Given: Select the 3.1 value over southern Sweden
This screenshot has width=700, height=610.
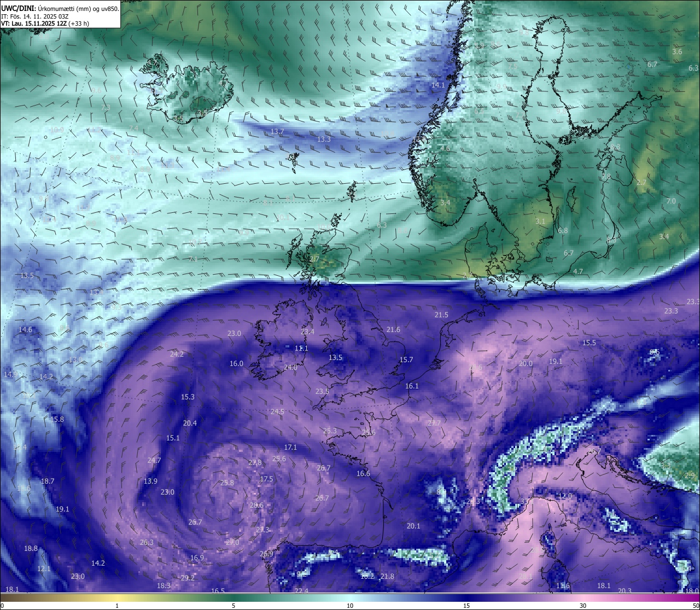Looking at the screenshot, I should click(540, 222).
